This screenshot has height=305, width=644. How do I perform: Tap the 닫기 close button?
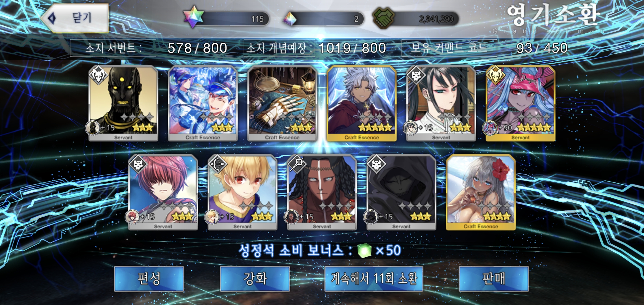(75, 18)
